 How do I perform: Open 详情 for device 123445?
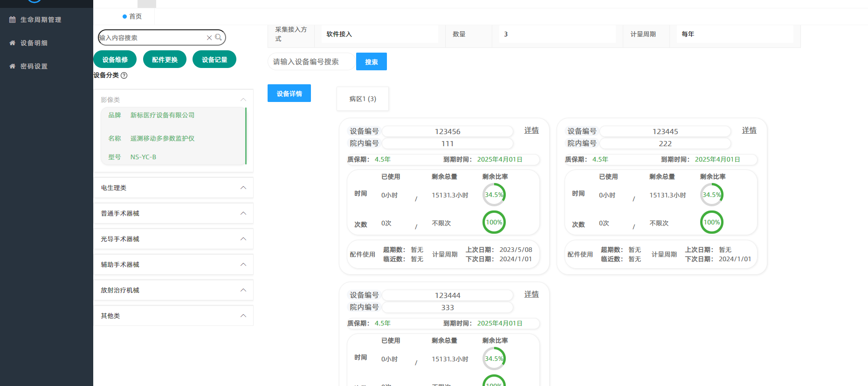pyautogui.click(x=749, y=130)
